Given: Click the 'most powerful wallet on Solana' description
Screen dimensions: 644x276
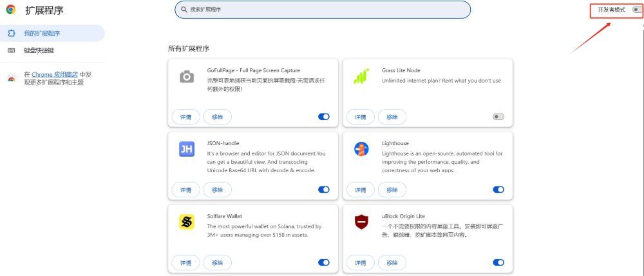Looking at the screenshot, I should pos(264,231).
